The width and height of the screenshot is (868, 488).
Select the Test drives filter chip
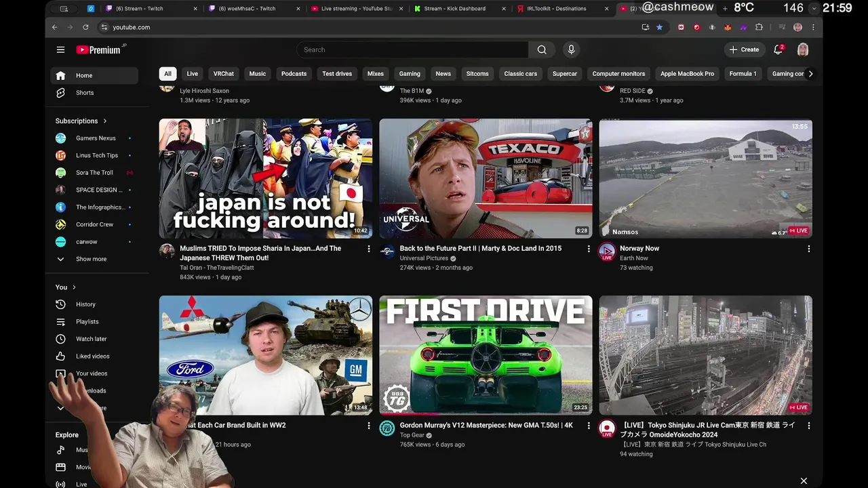pos(337,74)
